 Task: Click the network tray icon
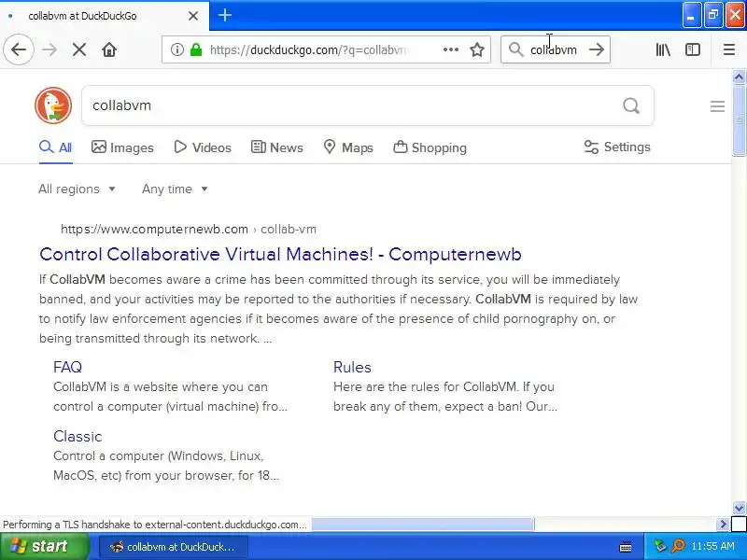(660, 546)
